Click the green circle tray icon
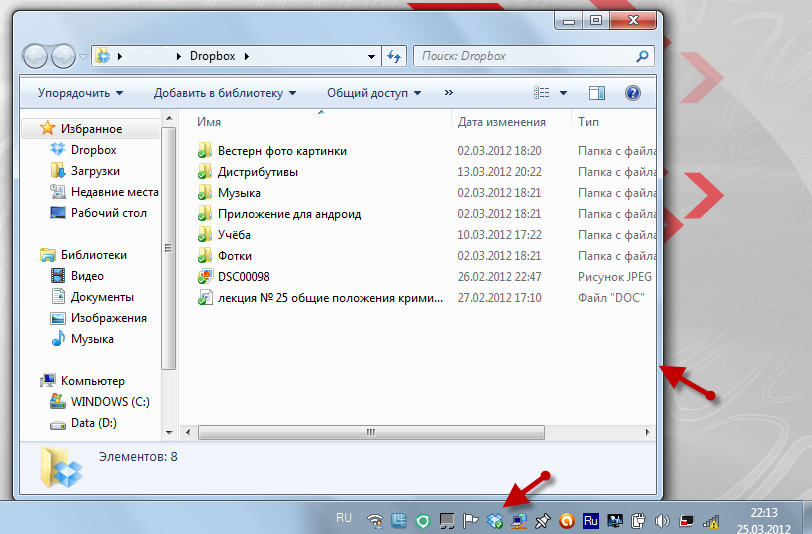The image size is (812, 534). [x=423, y=521]
